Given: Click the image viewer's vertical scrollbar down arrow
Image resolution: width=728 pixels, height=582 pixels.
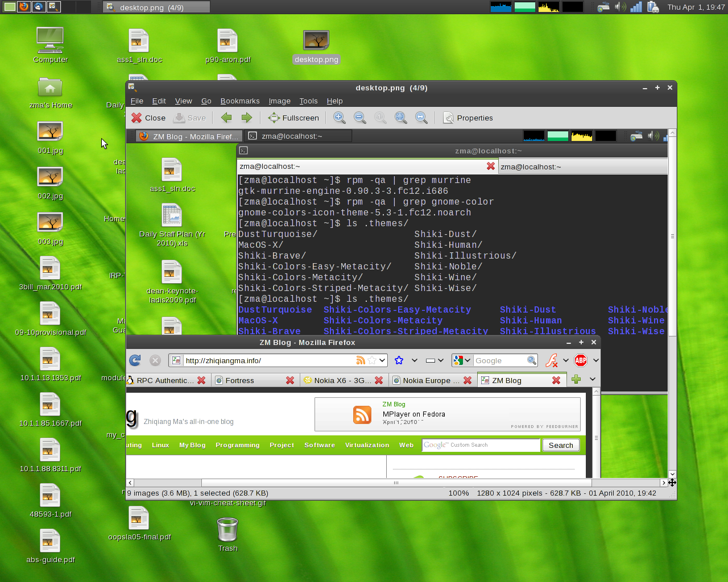Looking at the screenshot, I should (x=672, y=474).
